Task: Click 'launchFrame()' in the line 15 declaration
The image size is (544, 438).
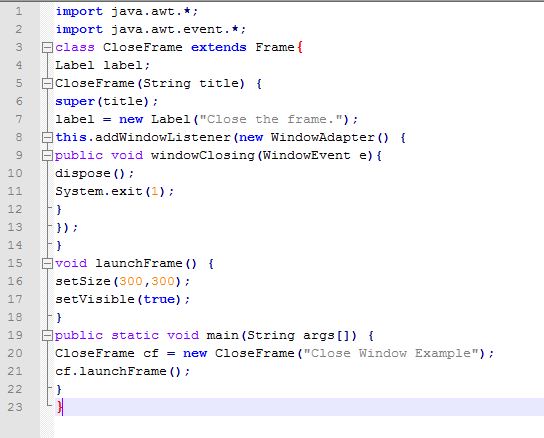Action: click(146, 263)
